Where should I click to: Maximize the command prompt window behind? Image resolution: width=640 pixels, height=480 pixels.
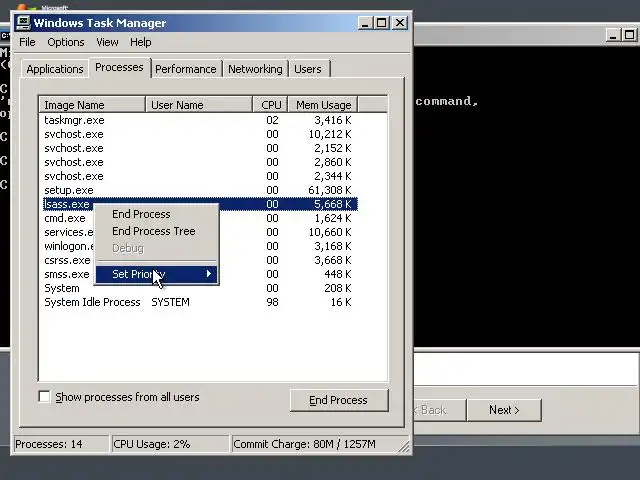pos(629,35)
